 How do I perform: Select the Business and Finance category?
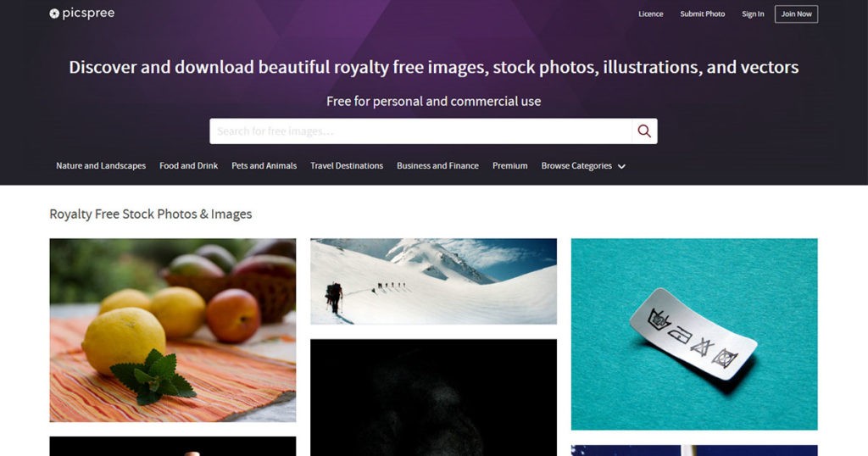pos(438,165)
